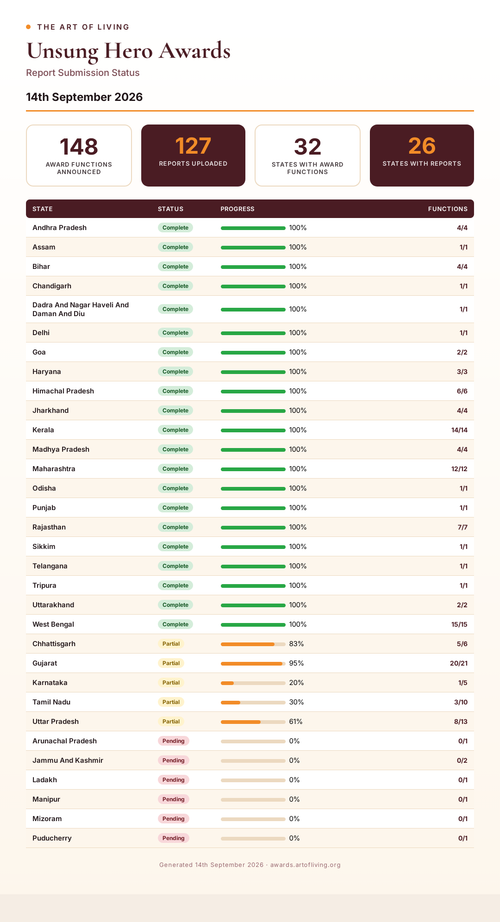
Task: Click Karnataka's 20% progress bar
Action: tap(253, 683)
